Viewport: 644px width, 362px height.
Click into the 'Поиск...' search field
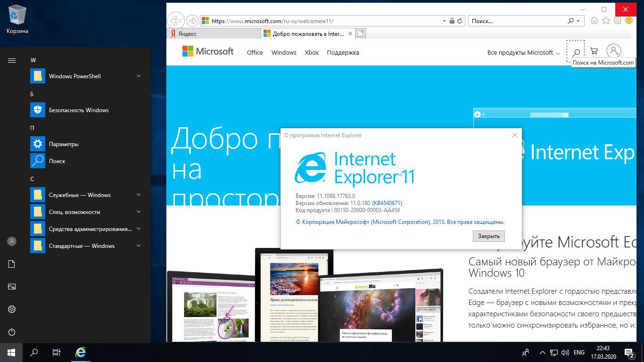pos(518,21)
